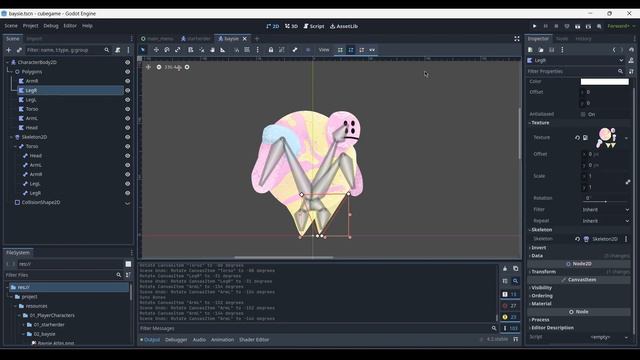Clear the Output log
This screenshot has width=640, height=360.
pos(505,269)
